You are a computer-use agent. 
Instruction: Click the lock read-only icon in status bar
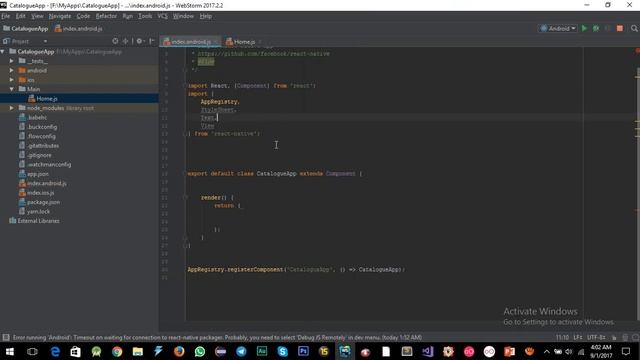coord(614,338)
